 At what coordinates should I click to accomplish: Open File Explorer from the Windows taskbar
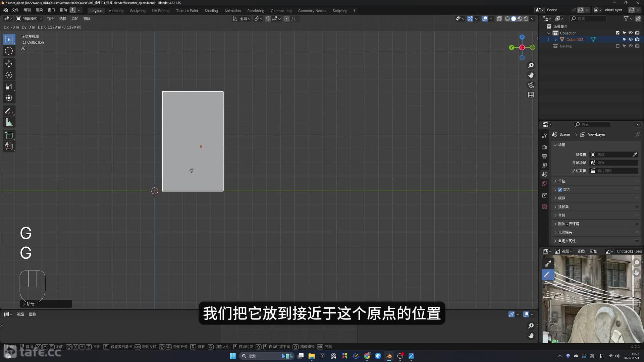[x=311, y=356]
